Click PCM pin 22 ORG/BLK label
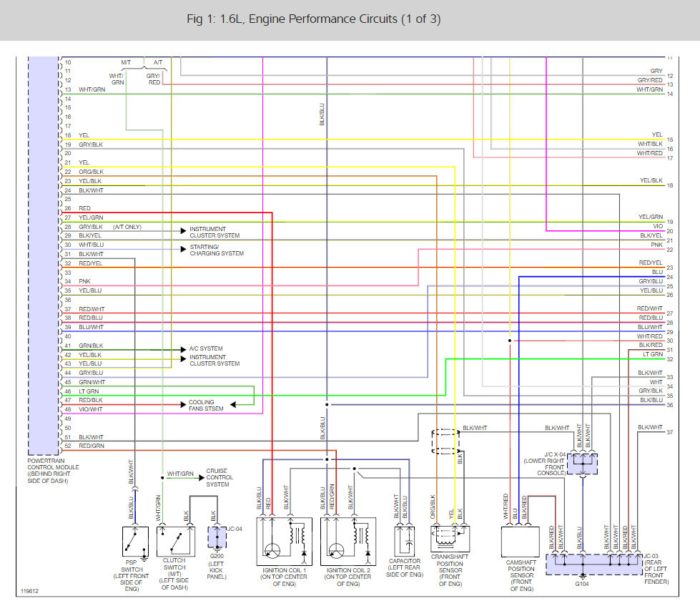 (x=91, y=172)
